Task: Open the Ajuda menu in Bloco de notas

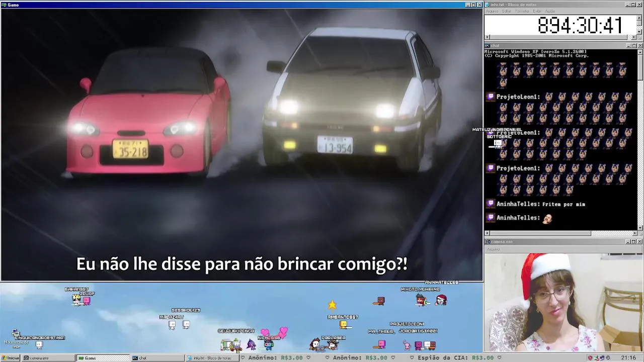Action: [550, 11]
